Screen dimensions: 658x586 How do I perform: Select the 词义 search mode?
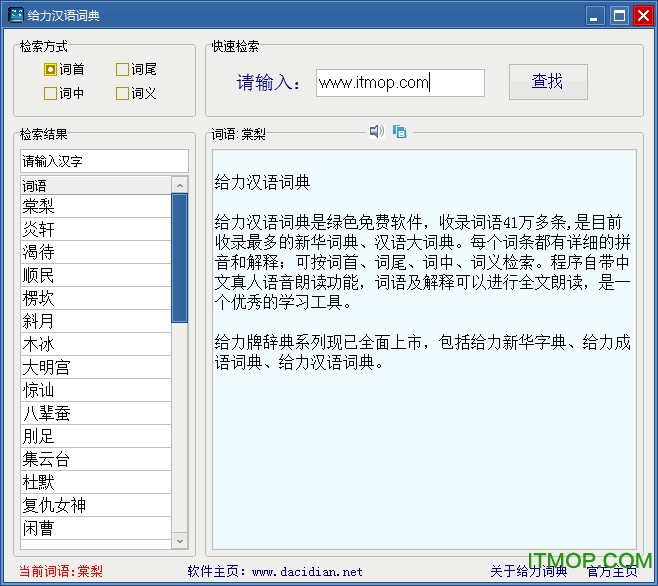point(122,93)
